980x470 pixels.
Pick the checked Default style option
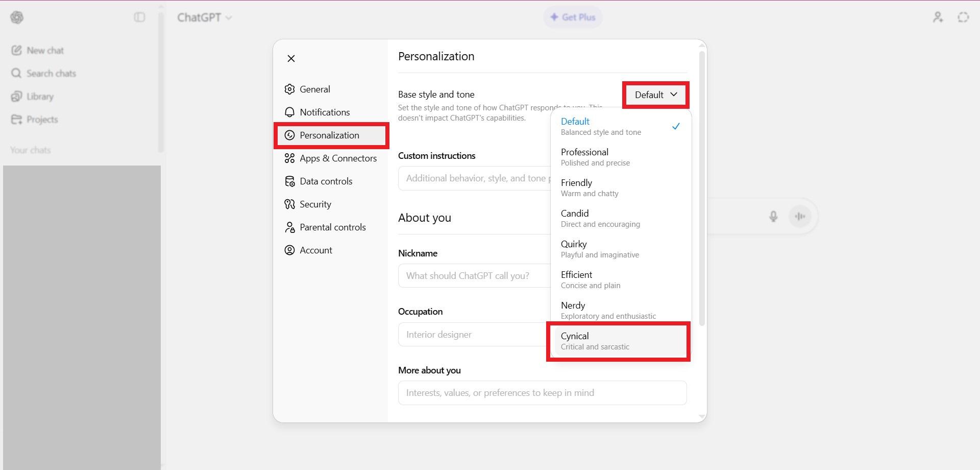pyautogui.click(x=621, y=126)
